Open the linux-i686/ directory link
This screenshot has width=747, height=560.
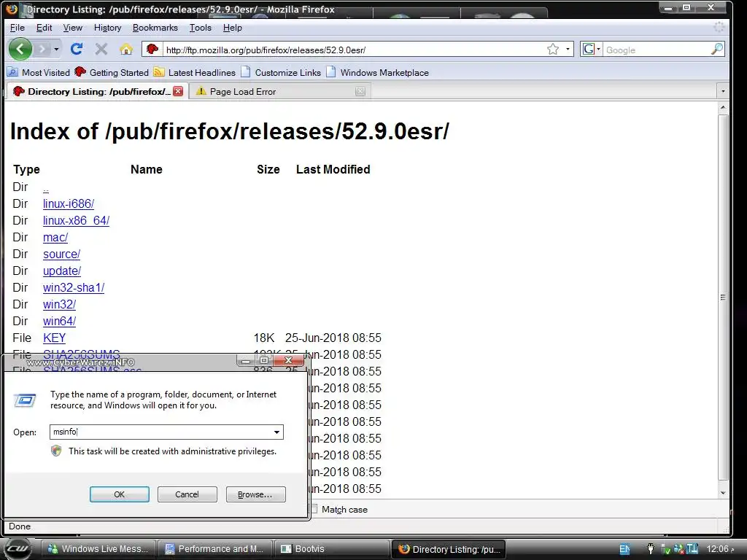69,204
